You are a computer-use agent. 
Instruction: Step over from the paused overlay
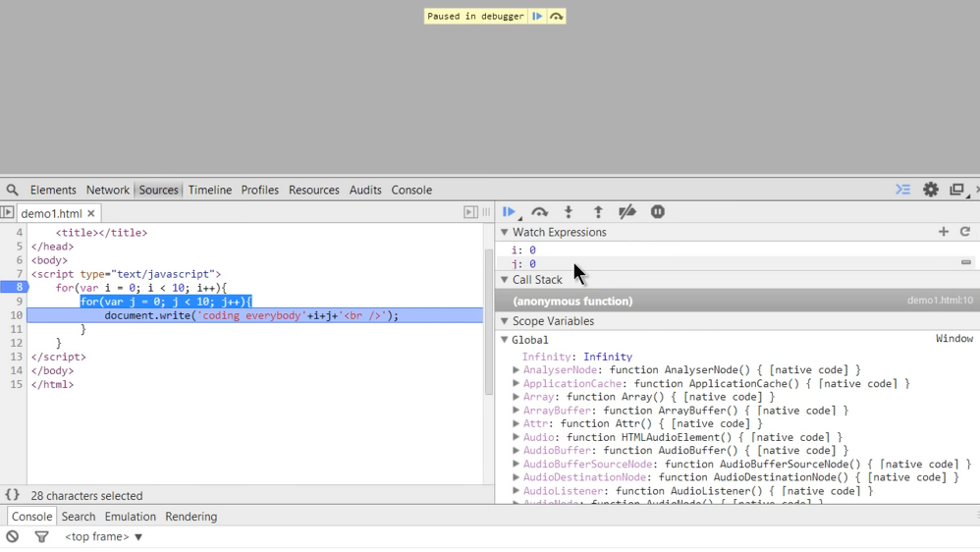(x=556, y=17)
